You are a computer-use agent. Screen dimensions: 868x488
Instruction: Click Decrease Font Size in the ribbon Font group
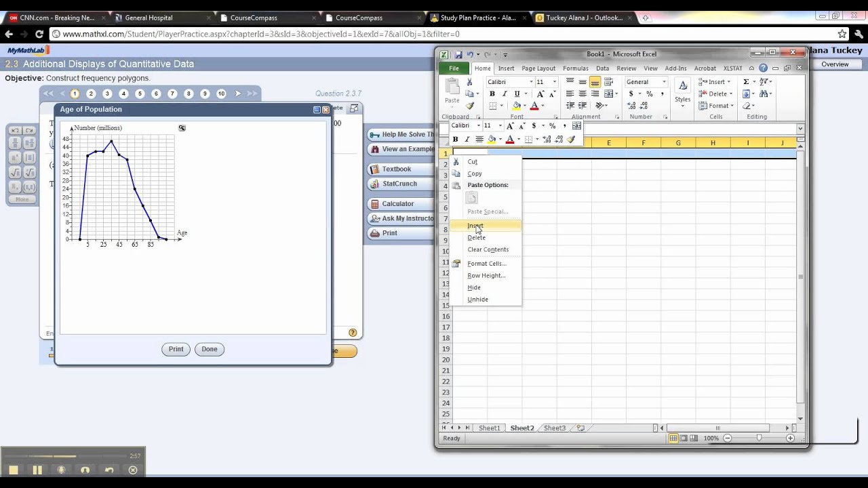pos(552,94)
